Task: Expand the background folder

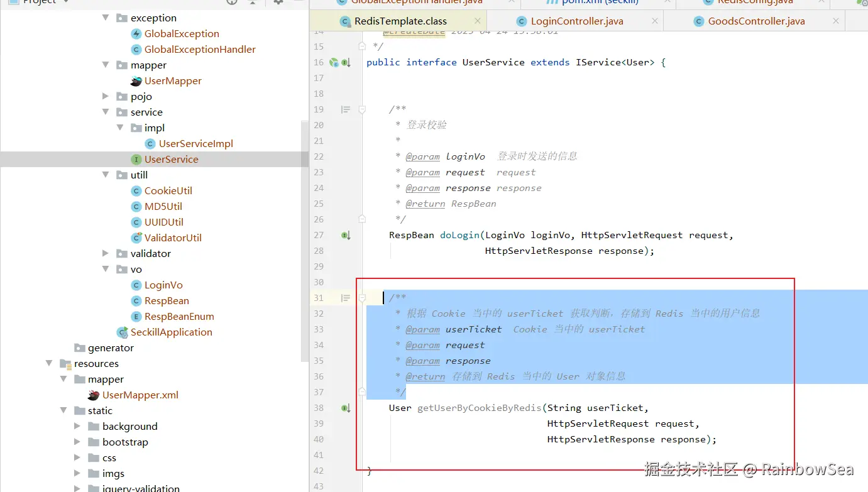Action: pos(77,427)
